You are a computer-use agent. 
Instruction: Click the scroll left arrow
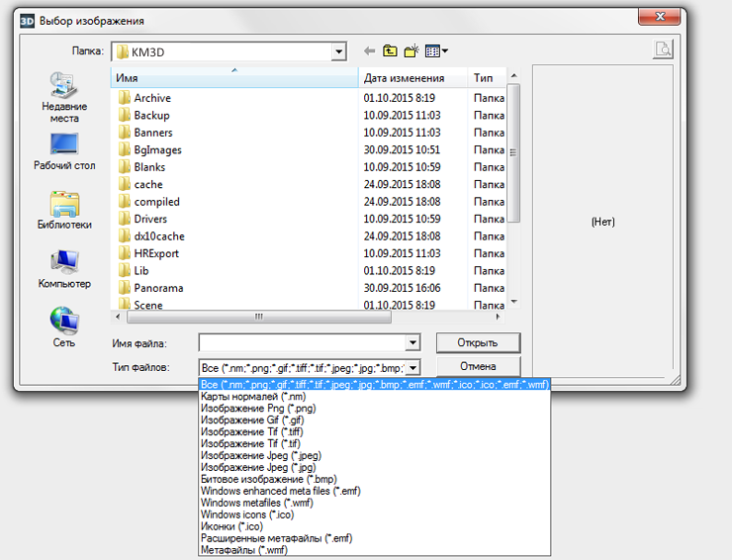coord(118,317)
